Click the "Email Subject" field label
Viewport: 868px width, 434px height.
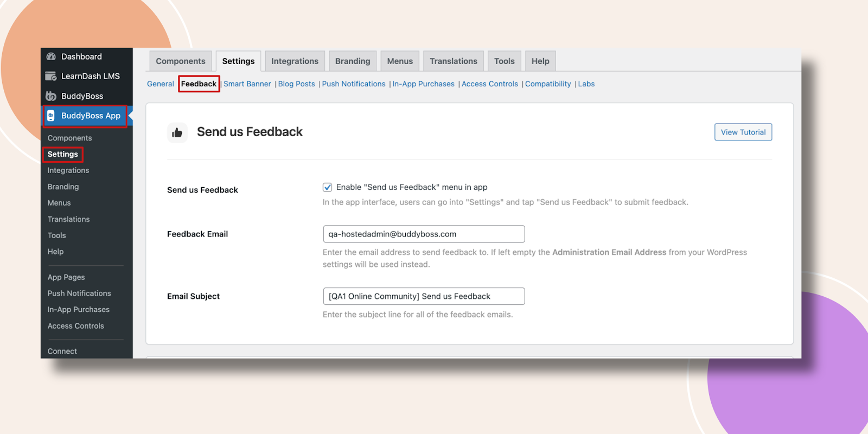[x=193, y=297]
